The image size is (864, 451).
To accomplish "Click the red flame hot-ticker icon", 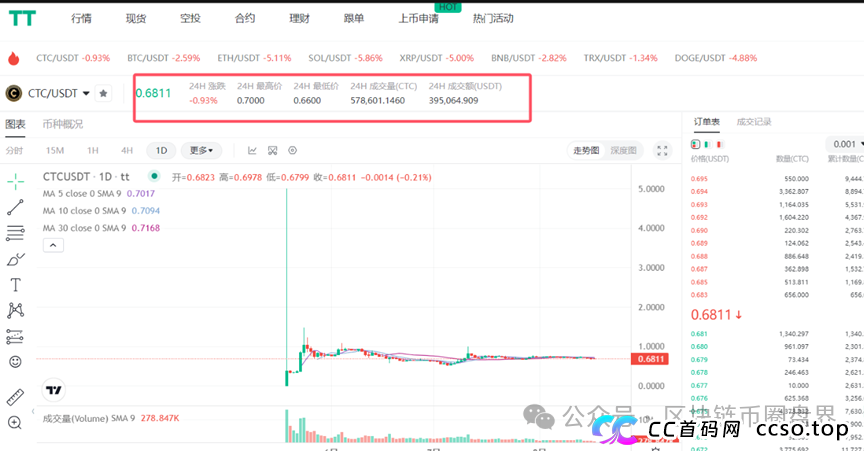I will coord(14,58).
